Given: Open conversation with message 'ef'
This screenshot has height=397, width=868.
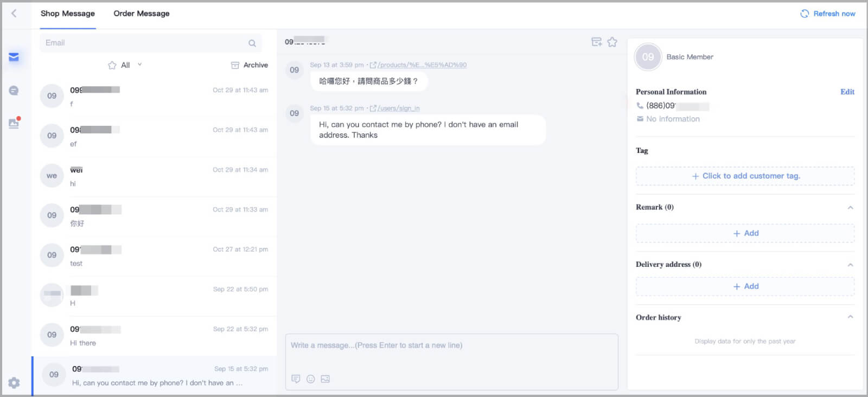Looking at the screenshot, I should pyautogui.click(x=154, y=137).
